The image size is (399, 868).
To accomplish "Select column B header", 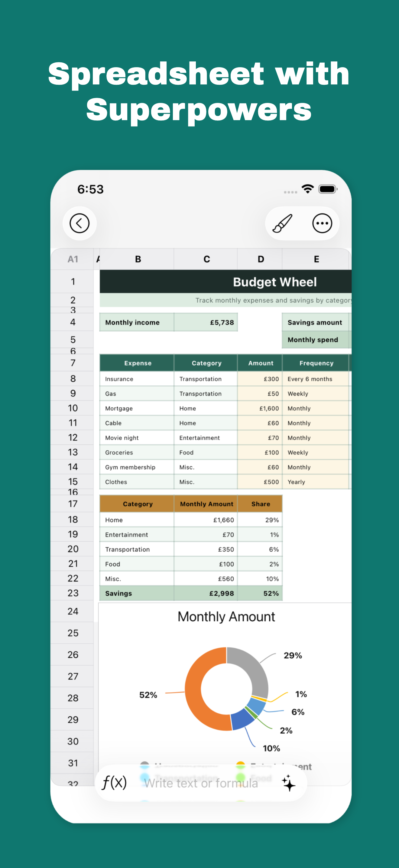I will coord(137,259).
